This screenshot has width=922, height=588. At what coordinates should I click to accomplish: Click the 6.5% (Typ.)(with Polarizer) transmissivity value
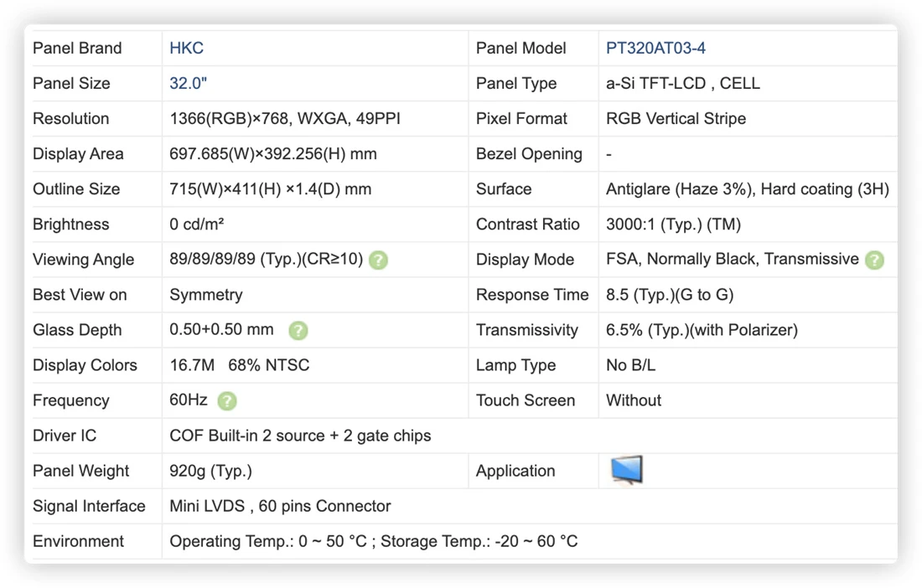pyautogui.click(x=702, y=330)
